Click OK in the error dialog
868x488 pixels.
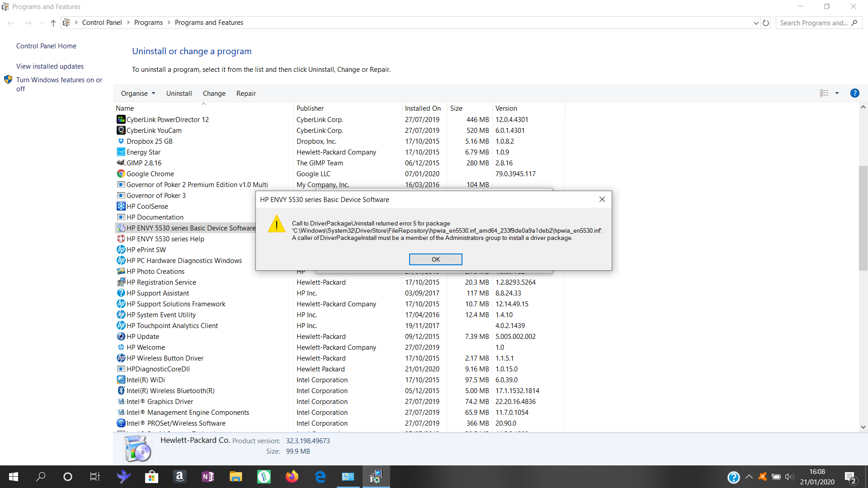[x=435, y=259]
